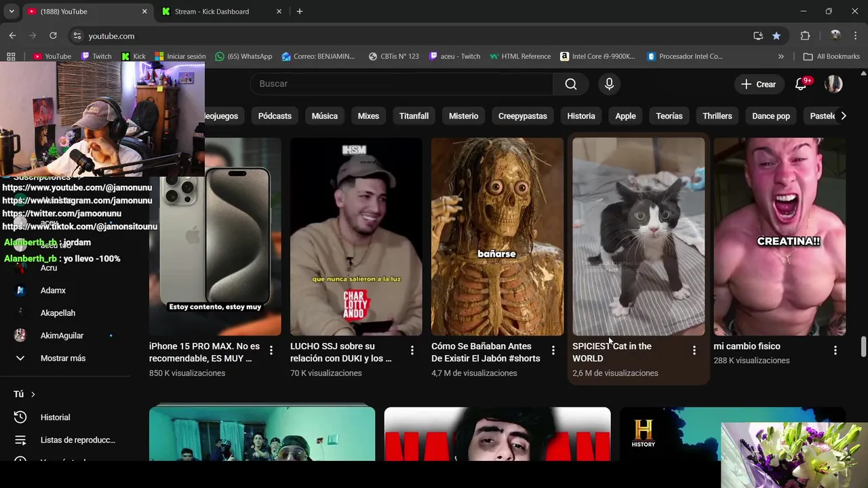Open the skeleton bañarse short thumbnail

pyautogui.click(x=497, y=237)
